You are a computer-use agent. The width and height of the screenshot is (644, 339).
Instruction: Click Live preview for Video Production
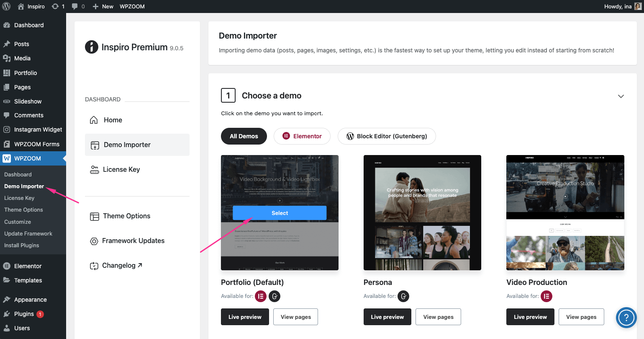(530, 317)
